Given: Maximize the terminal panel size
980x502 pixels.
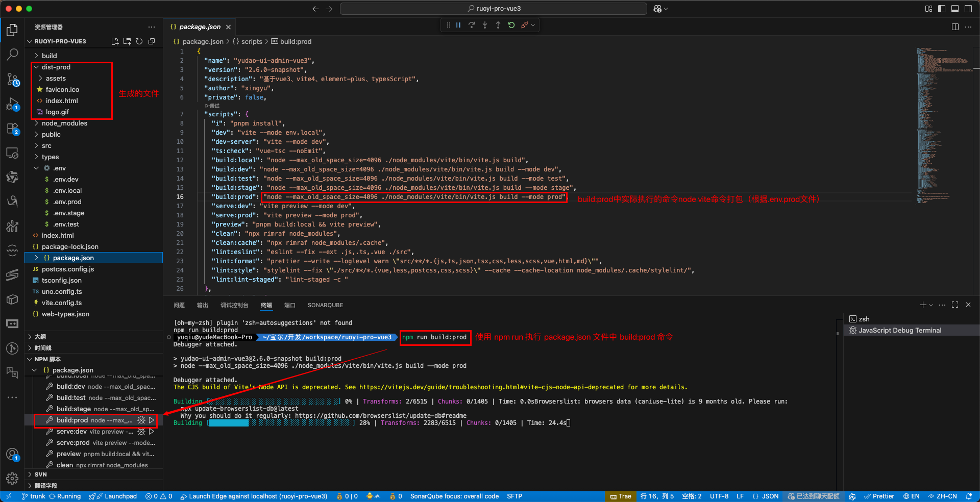Looking at the screenshot, I should [x=955, y=305].
